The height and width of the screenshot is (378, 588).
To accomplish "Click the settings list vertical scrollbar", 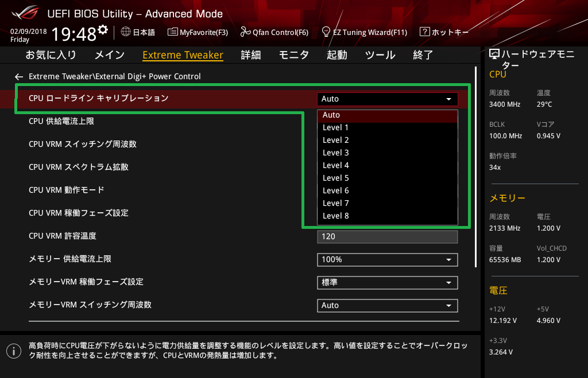I will (x=476, y=167).
